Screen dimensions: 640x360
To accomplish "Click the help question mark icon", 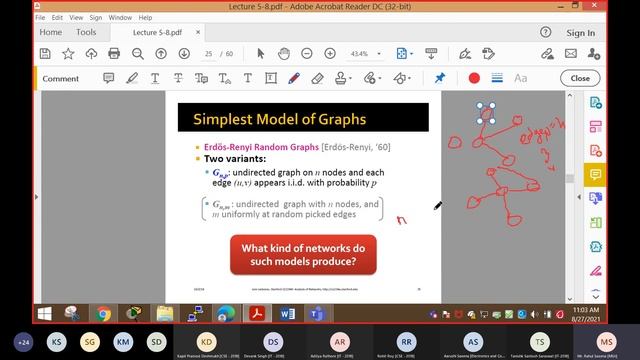I will 545,32.
